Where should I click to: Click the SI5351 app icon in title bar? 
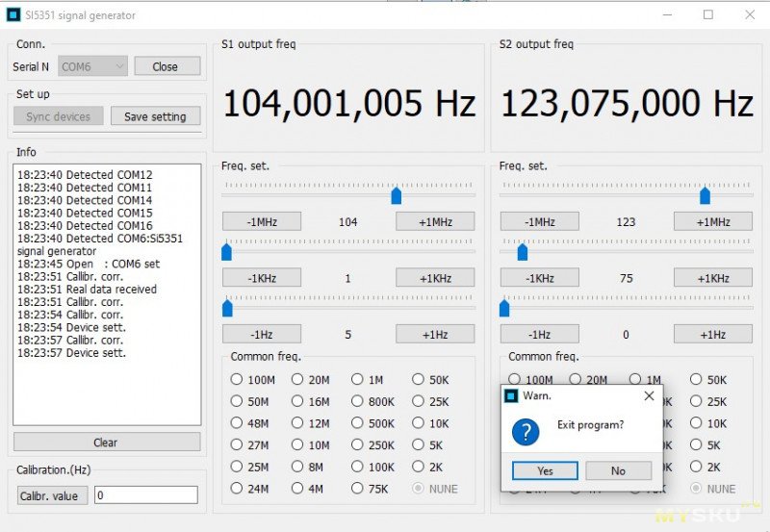(13, 15)
